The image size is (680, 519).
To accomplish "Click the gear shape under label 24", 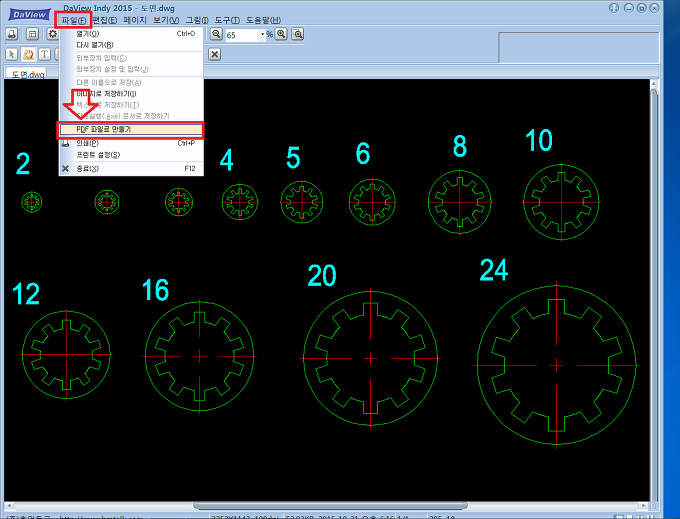I will click(x=556, y=365).
